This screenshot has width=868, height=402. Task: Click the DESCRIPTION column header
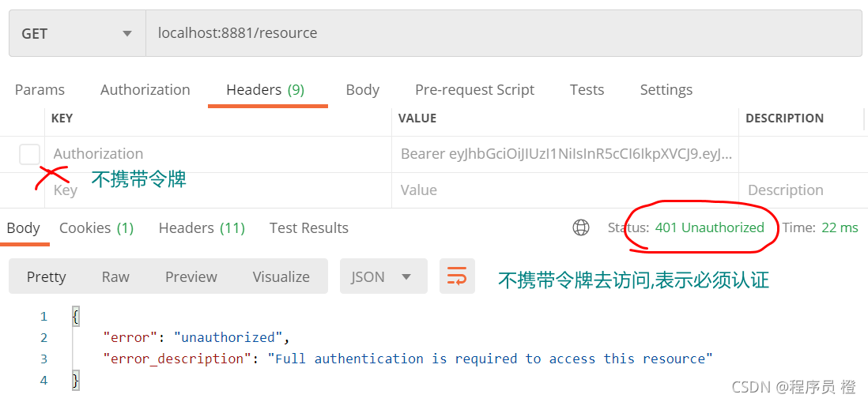tap(784, 118)
